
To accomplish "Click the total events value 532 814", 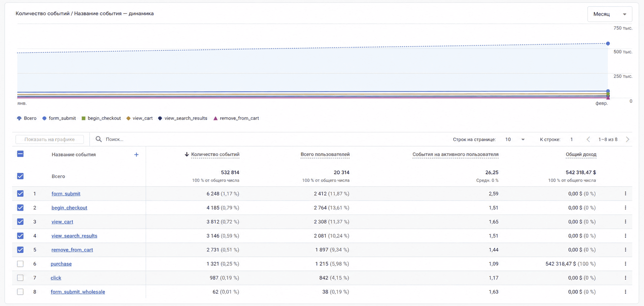I will [x=230, y=172].
